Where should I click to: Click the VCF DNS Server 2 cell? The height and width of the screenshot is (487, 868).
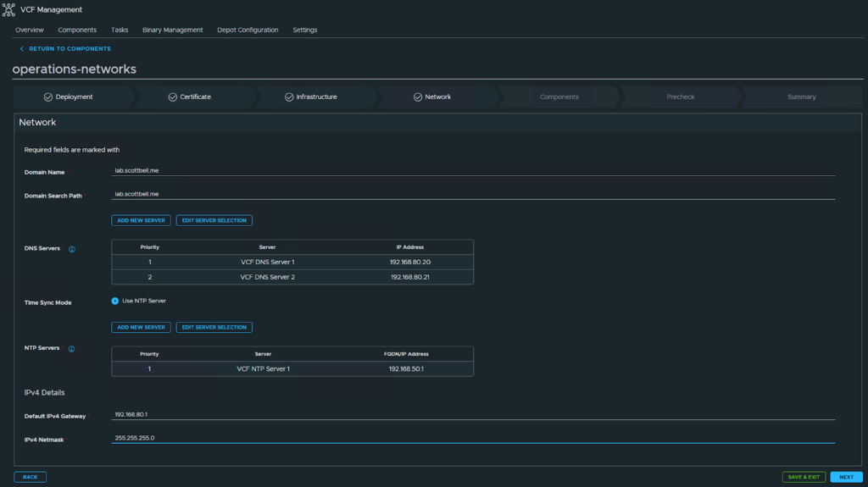click(x=267, y=277)
